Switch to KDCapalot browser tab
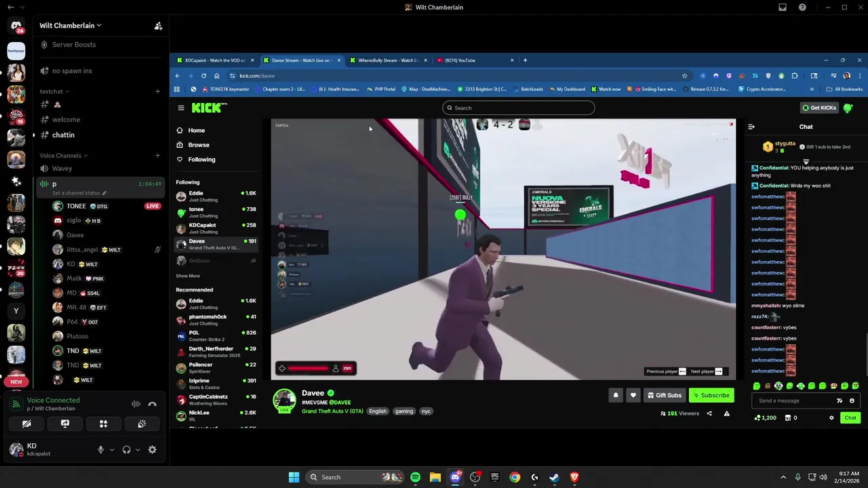The height and width of the screenshot is (488, 868). pos(214,60)
